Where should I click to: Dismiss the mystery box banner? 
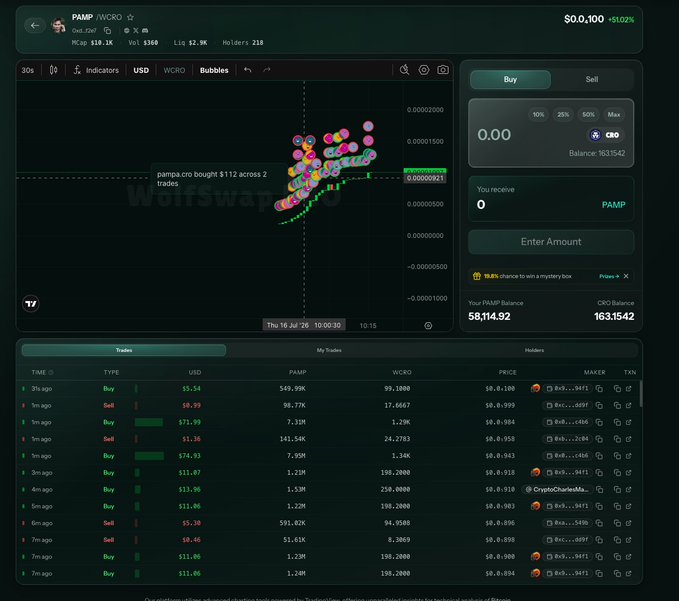point(626,276)
